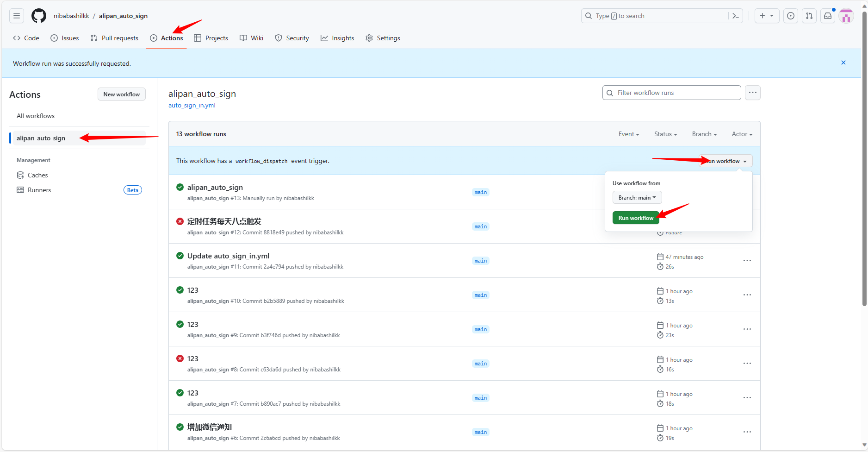Open options menu for run #10
The height and width of the screenshot is (452, 868).
point(747,295)
